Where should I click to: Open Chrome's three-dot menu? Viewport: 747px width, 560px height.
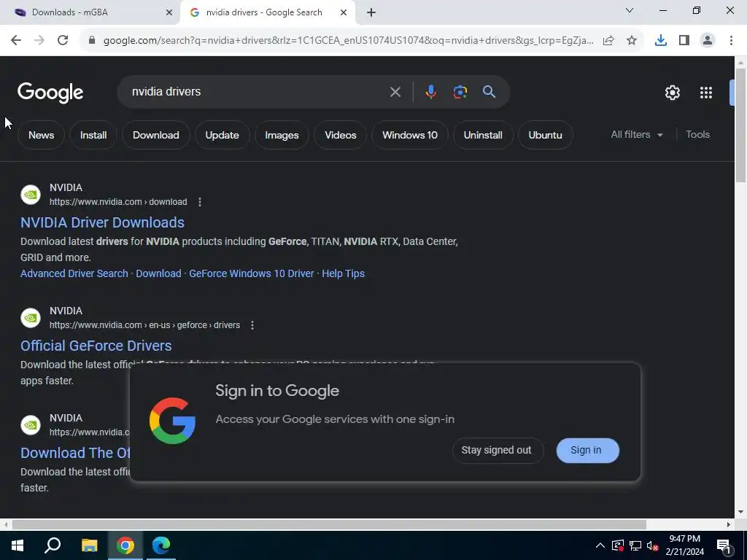coord(731,41)
